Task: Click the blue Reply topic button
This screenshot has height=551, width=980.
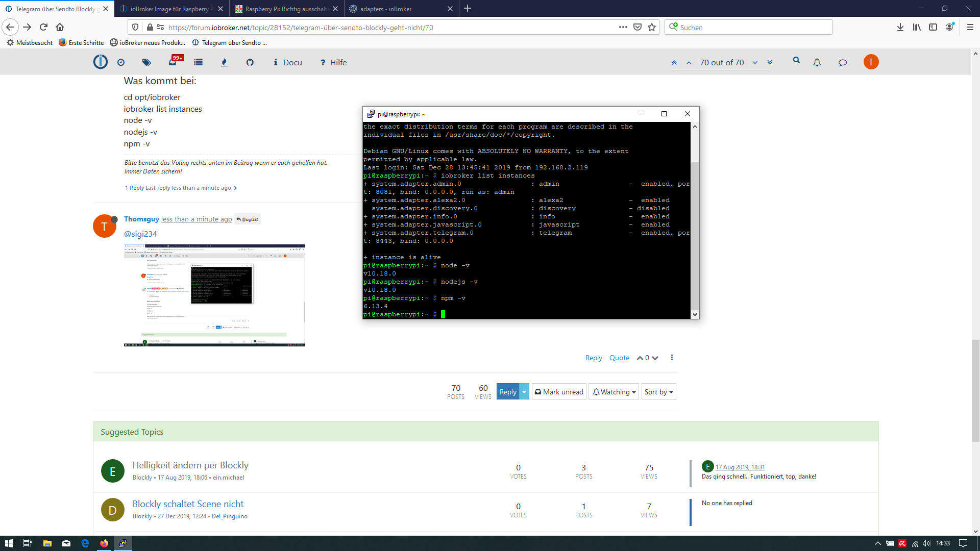Action: pos(508,392)
